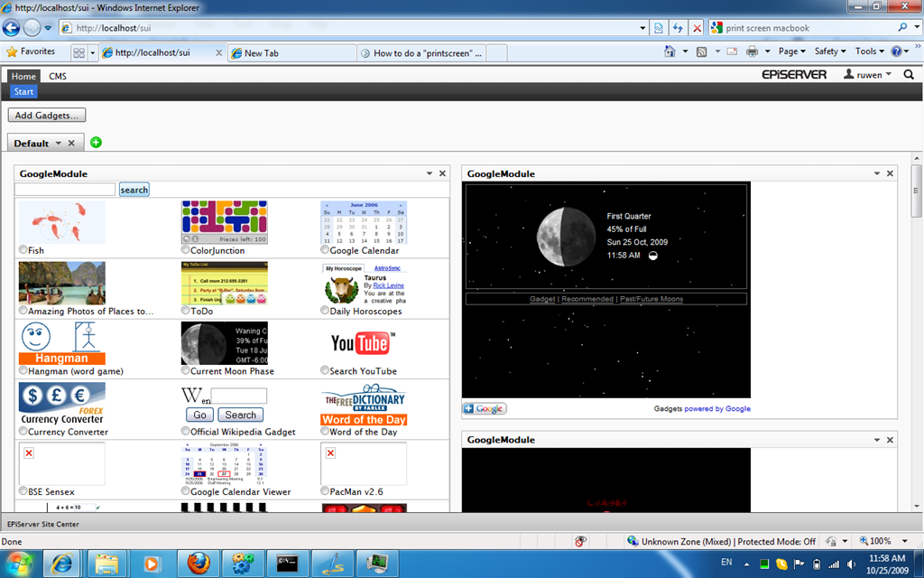Screen dimensions: 924x578
Task: Open the ruwen user dropdown
Action: pyautogui.click(x=867, y=75)
